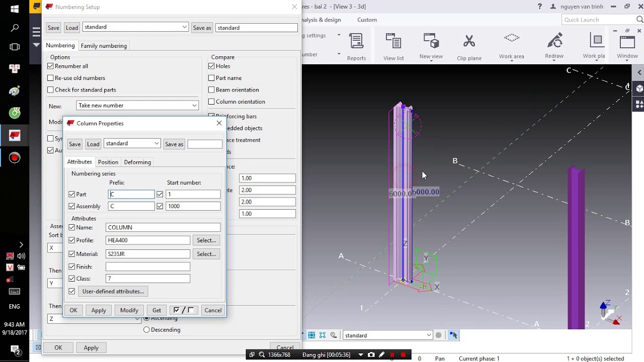
Task: Click Select next to Profile field
Action: 206,240
